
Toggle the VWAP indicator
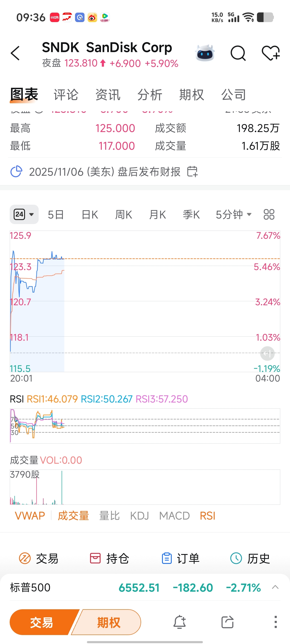click(x=30, y=516)
